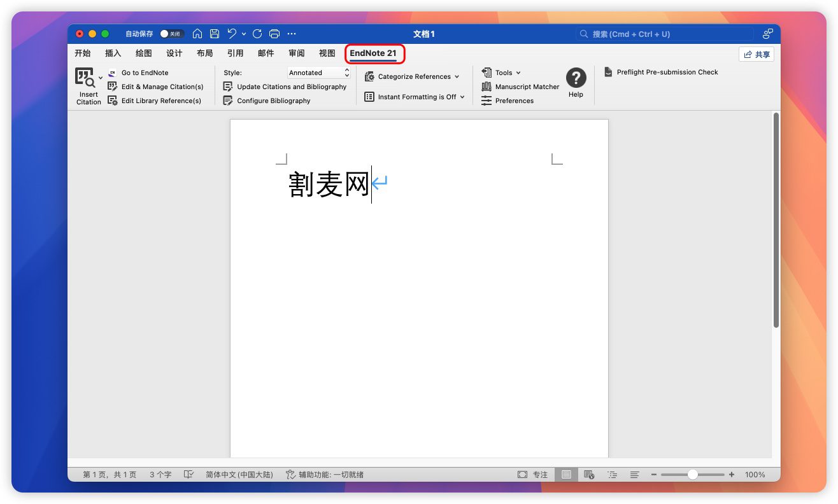Open Manuscript Matcher
This screenshot has width=838, height=504.
pyautogui.click(x=527, y=87)
